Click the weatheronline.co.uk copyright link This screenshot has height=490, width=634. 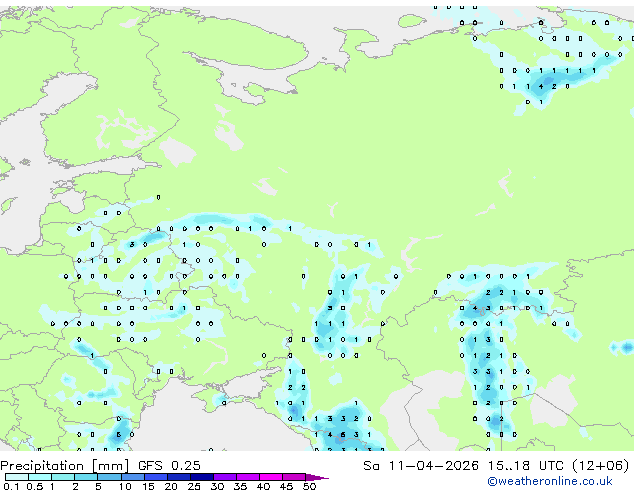pos(550,481)
